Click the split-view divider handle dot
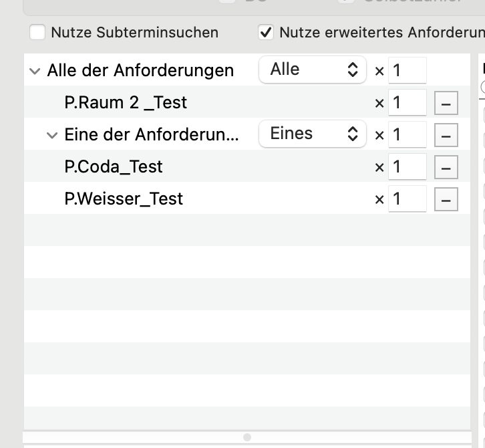Viewport: 485px width, 448px height. (247, 437)
